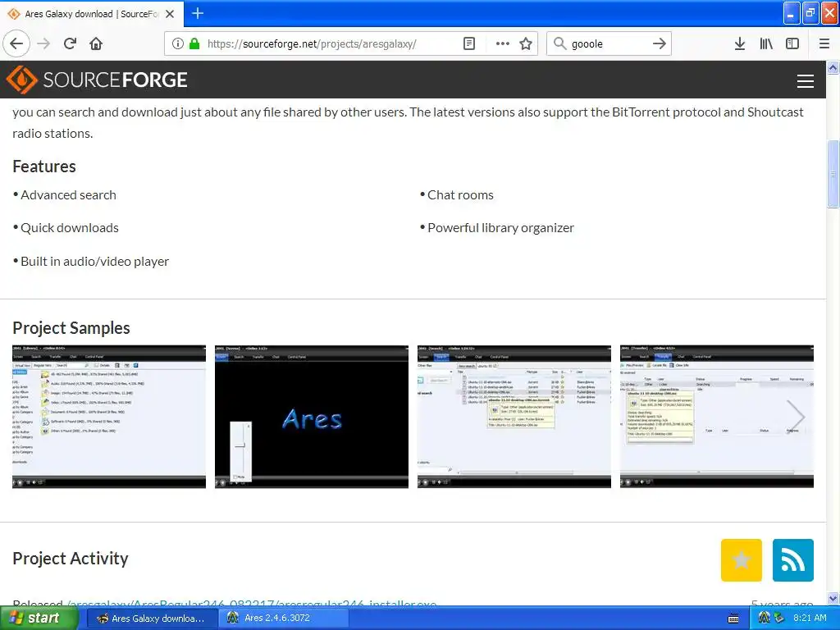This screenshot has height=630, width=840.
Task: Open a new tab with plus button
Action: click(198, 13)
